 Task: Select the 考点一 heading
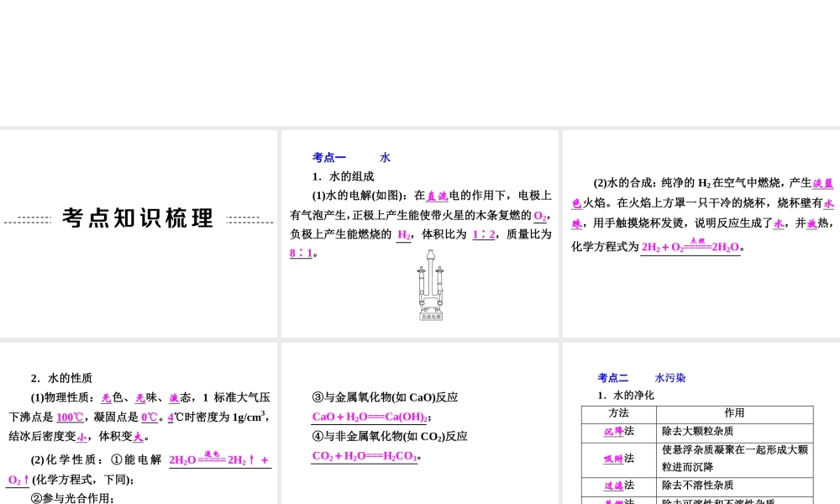pyautogui.click(x=329, y=157)
